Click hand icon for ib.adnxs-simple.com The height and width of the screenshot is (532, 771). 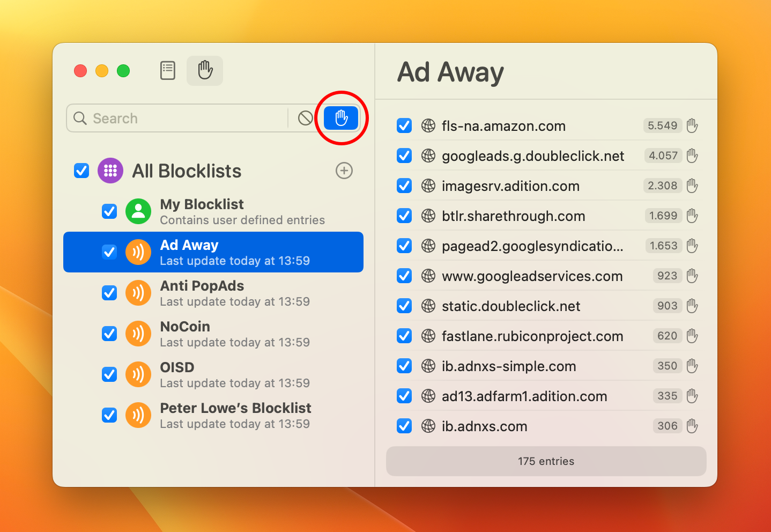pos(692,366)
